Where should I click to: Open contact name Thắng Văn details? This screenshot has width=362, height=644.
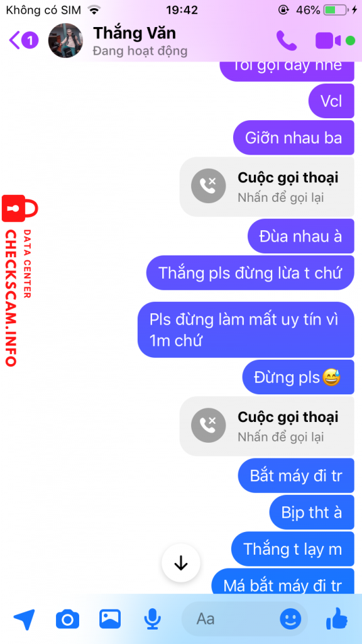[134, 33]
